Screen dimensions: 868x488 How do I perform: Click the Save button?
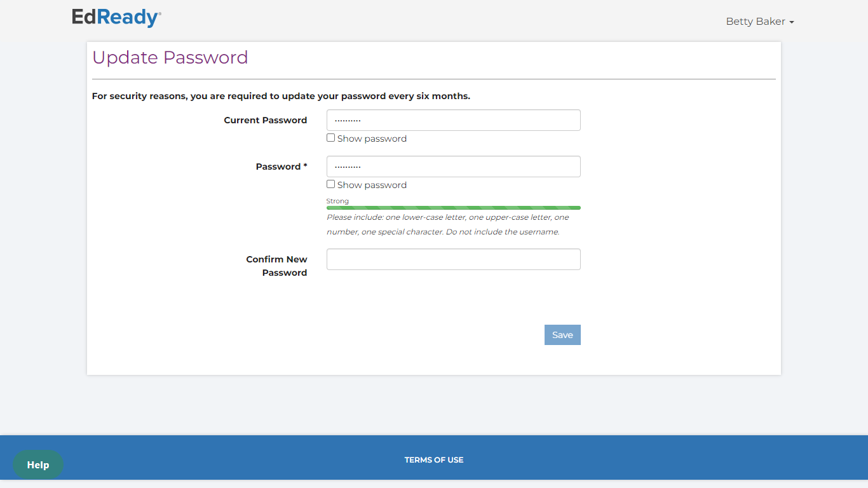[562, 335]
